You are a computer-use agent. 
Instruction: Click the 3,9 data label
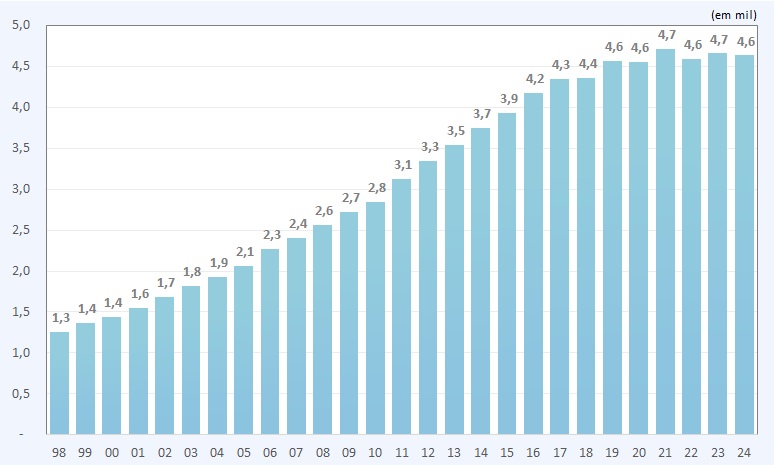pos(509,99)
